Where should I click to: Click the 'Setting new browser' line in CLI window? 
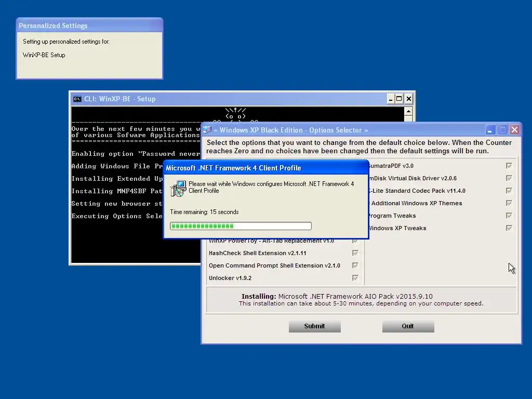click(x=117, y=204)
